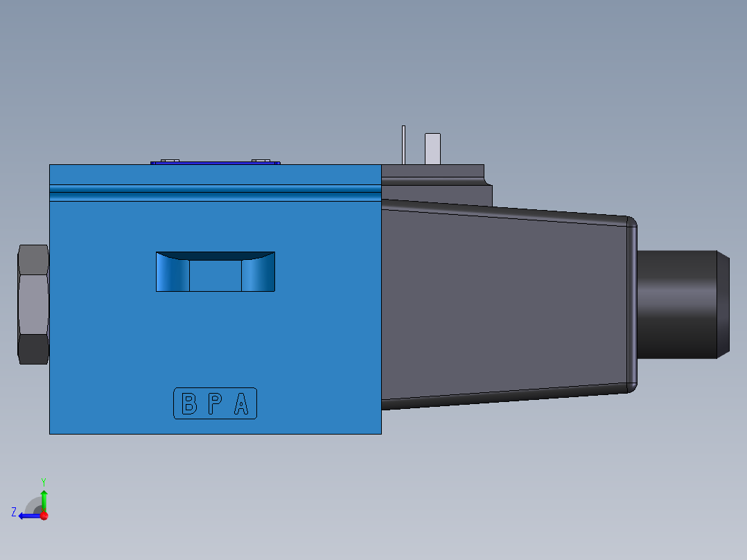The width and height of the screenshot is (747, 560).
Task: Select the thin gray terminal pin
Action: [x=403, y=144]
